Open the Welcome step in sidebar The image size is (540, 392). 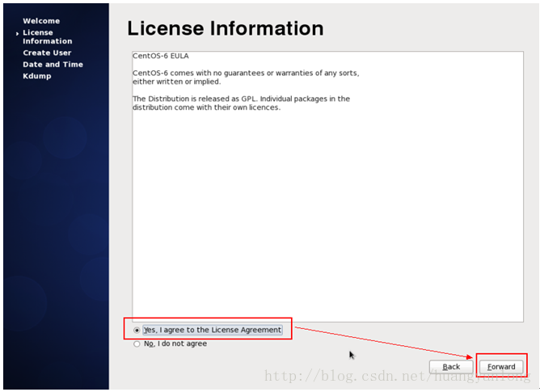tap(41, 21)
